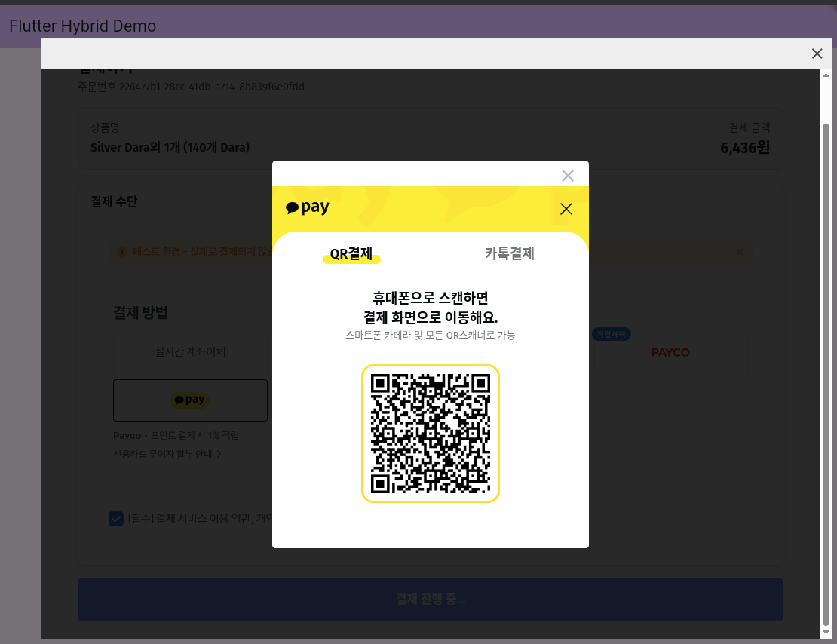Screen dimensions: 837x644
Task: Click the 6,436원 payment amount
Action: click(x=745, y=148)
